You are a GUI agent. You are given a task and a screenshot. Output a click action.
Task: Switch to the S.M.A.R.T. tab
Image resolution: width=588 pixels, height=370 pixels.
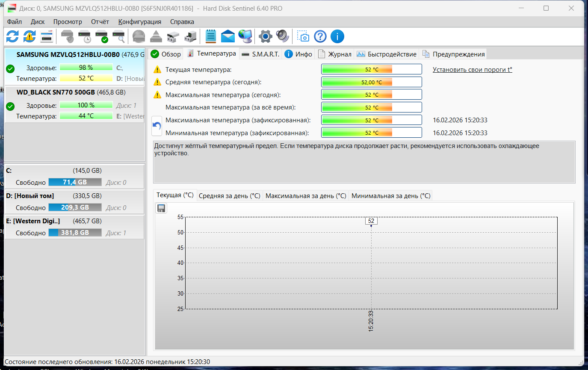pyautogui.click(x=260, y=54)
